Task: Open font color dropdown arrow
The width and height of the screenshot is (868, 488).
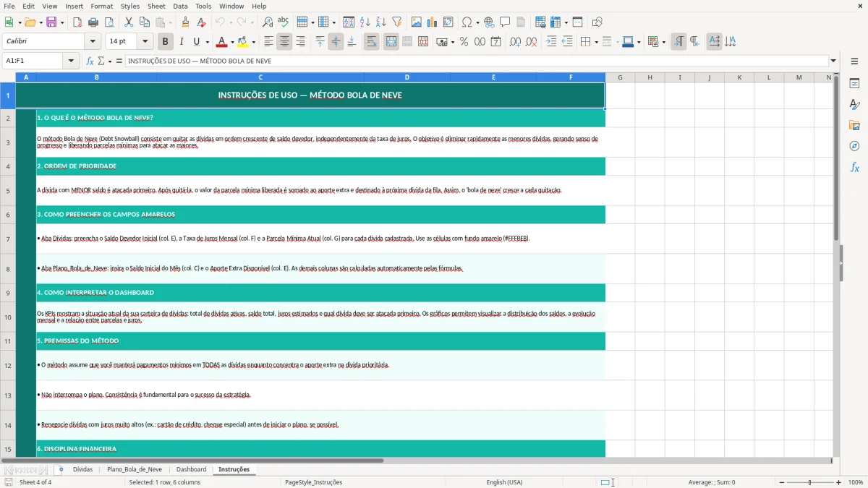Action: [231, 42]
